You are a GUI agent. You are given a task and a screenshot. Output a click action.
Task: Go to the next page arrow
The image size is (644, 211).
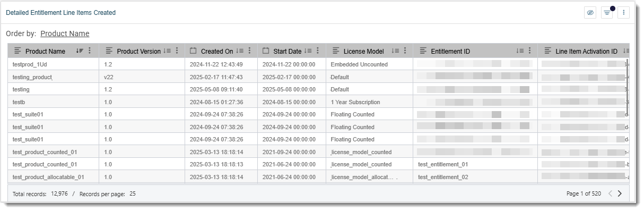tap(620, 193)
